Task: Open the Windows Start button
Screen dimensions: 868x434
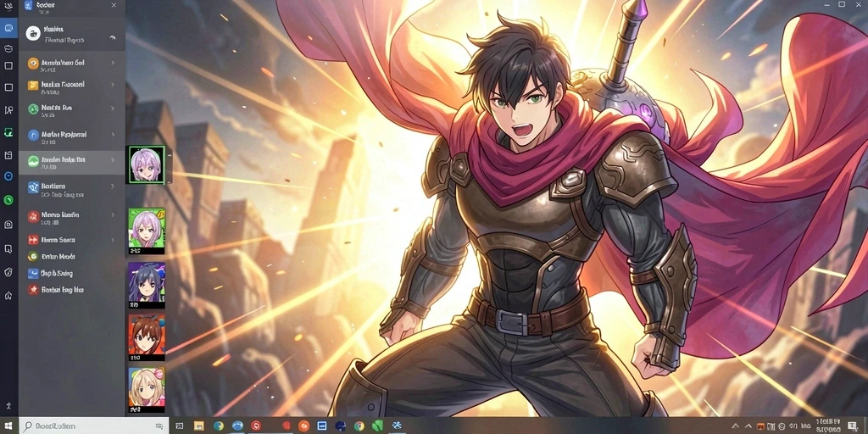Action: pyautogui.click(x=9, y=426)
